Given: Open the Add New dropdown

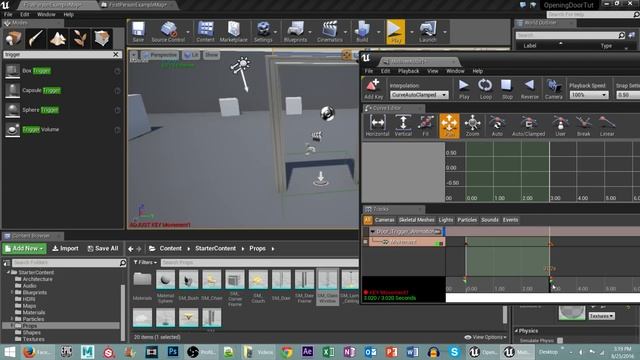Looking at the screenshot, I should coord(24,248).
